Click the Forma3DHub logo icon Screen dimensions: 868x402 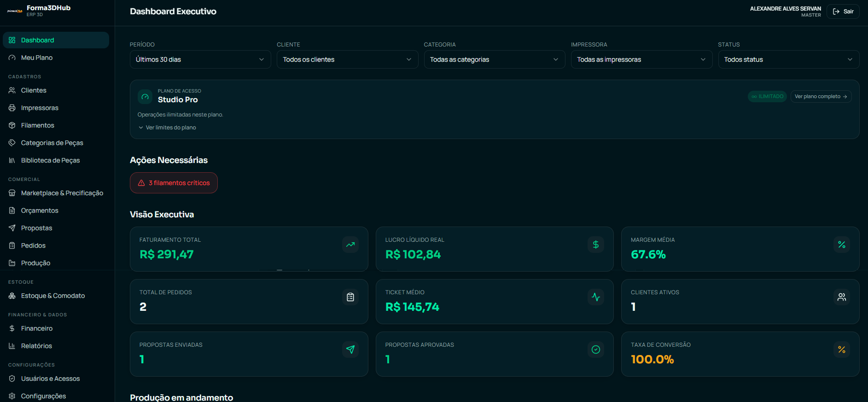[15, 11]
